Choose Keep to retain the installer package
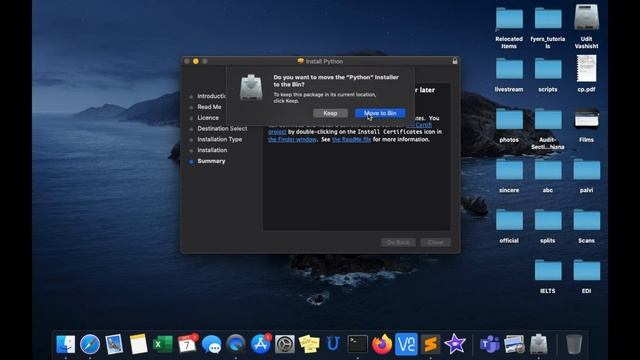The height and width of the screenshot is (360, 640). [x=330, y=113]
